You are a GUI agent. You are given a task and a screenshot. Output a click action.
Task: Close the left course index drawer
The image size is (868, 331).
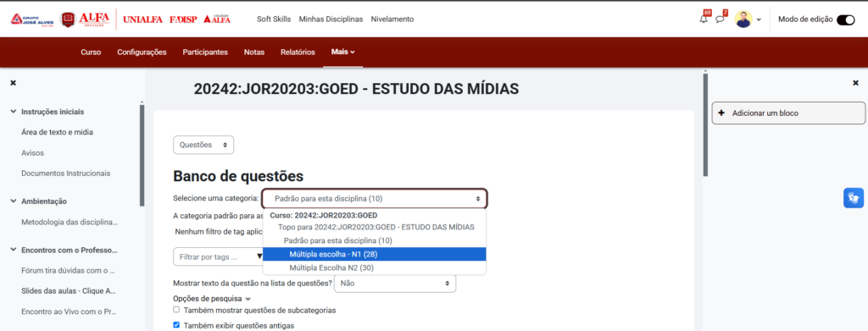(14, 83)
